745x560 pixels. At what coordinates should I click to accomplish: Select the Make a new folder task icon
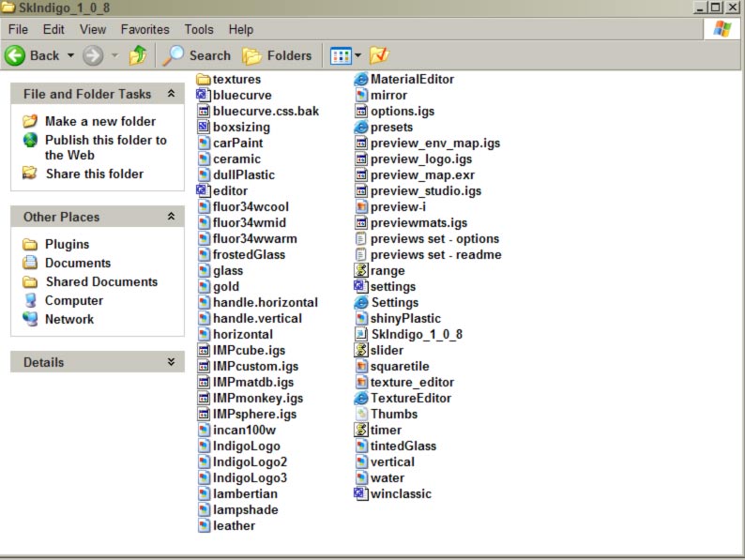click(29, 121)
